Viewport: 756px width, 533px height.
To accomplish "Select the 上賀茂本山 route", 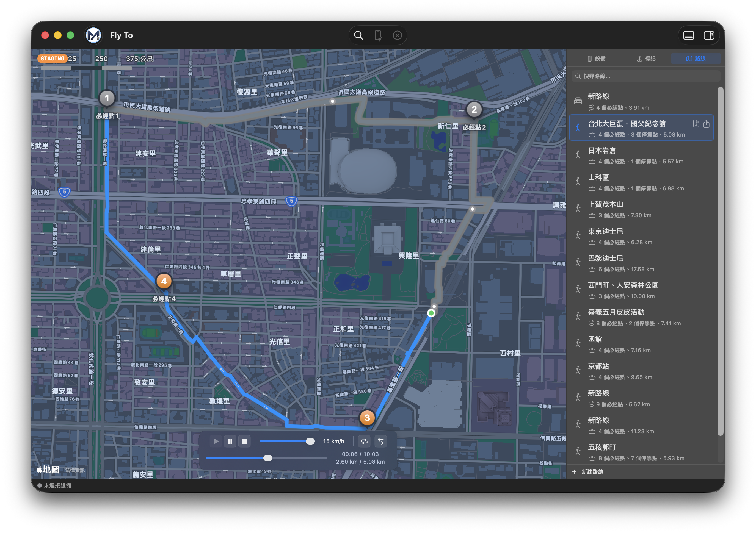I will point(641,209).
